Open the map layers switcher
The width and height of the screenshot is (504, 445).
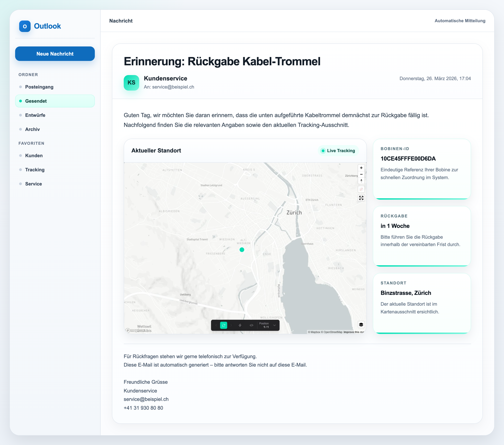pyautogui.click(x=361, y=324)
